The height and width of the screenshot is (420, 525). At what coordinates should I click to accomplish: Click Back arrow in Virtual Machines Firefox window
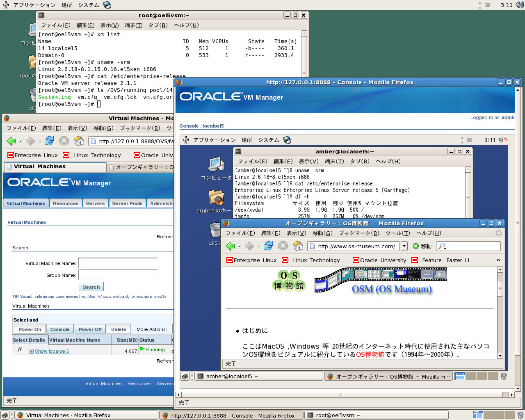click(11, 141)
